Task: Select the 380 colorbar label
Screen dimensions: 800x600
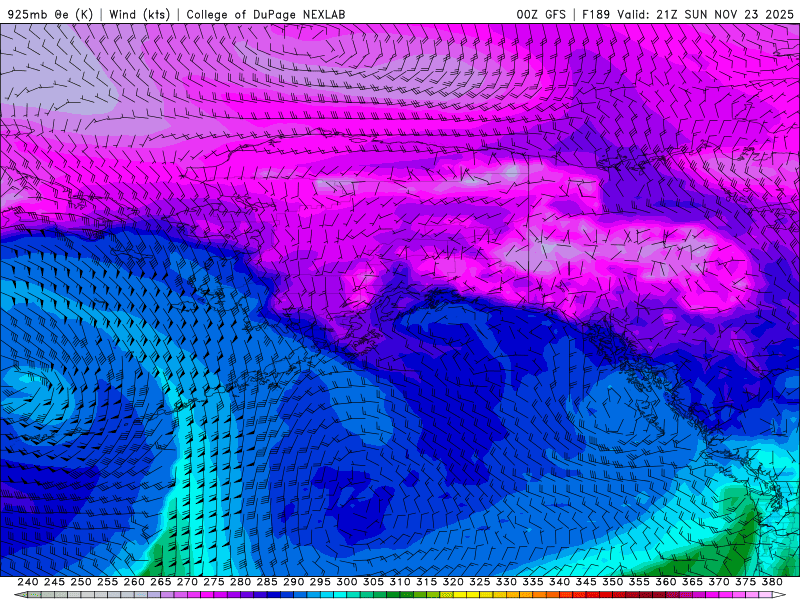Action: click(771, 582)
